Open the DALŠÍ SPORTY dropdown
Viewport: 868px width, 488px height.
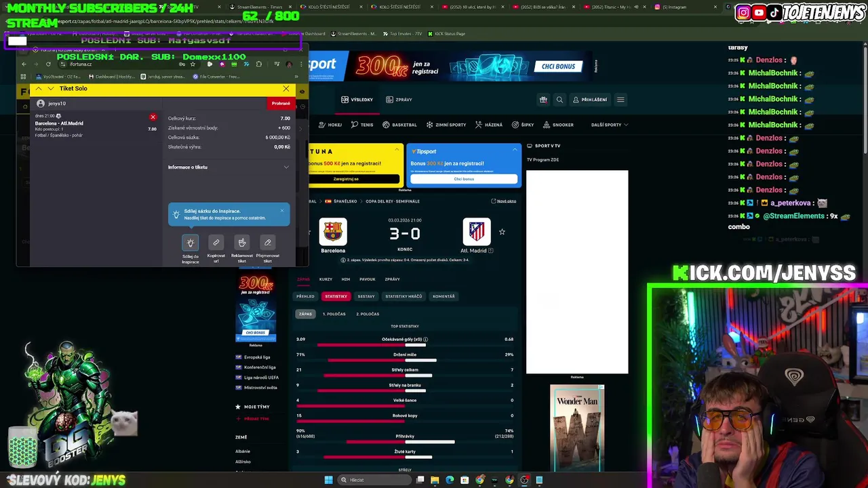[610, 125]
